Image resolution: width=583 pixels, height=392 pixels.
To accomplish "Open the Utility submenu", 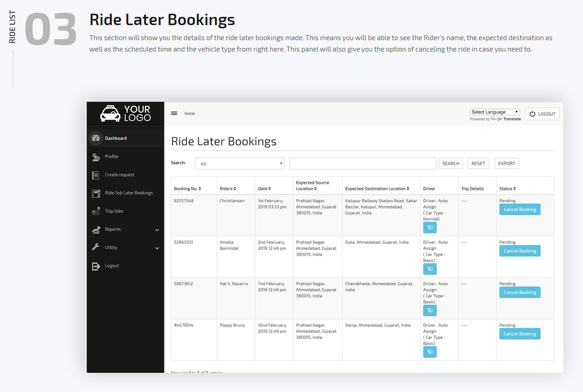I will pyautogui.click(x=157, y=247).
